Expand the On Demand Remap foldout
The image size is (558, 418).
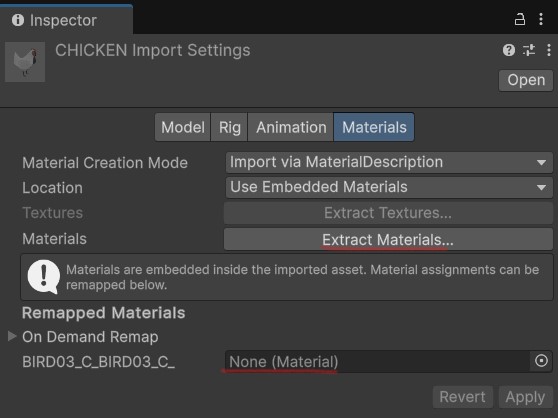pos(12,336)
